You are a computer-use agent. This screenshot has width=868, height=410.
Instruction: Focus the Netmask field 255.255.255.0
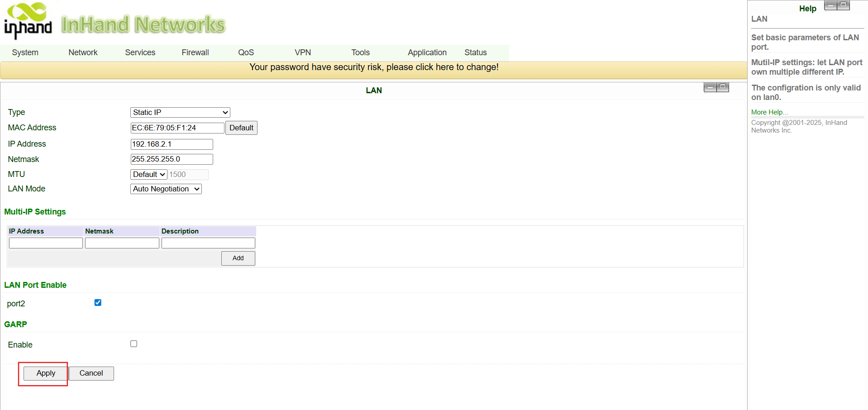click(172, 159)
